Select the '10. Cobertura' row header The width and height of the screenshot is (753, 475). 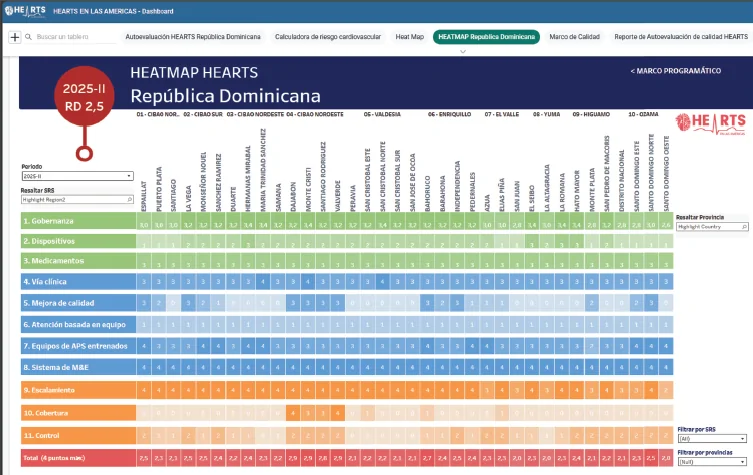coord(79,413)
